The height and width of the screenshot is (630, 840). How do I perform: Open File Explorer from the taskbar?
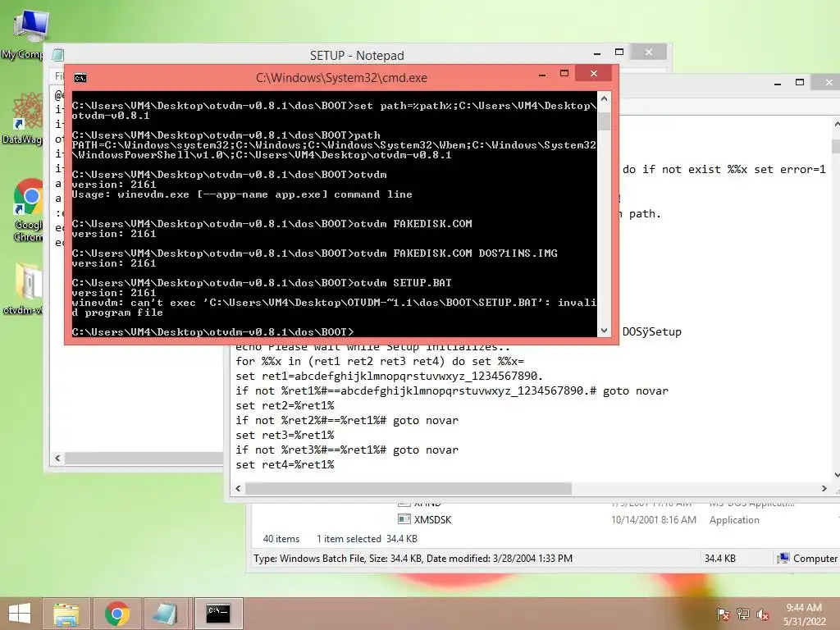tap(66, 614)
